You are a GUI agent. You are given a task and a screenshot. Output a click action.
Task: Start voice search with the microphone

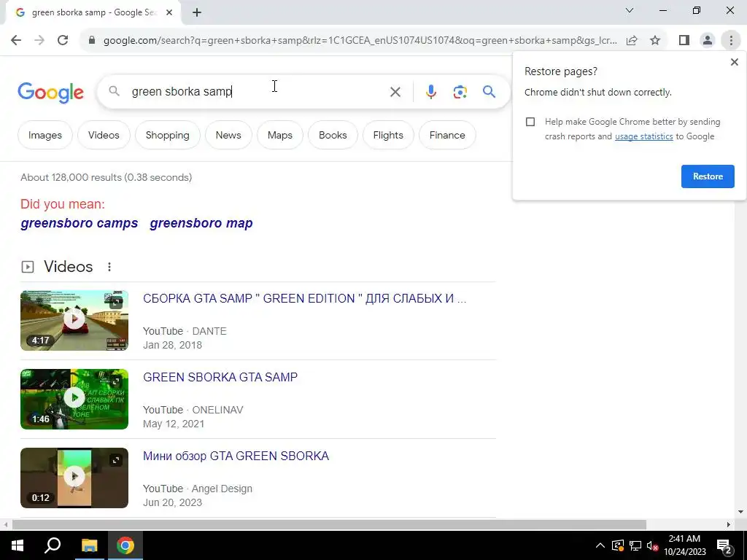coord(431,91)
